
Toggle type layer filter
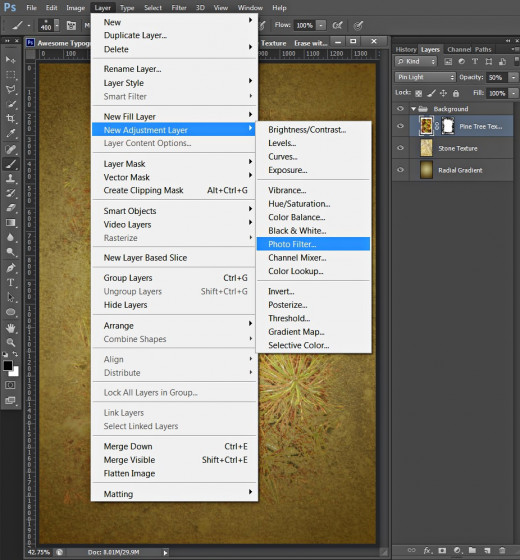(475, 61)
